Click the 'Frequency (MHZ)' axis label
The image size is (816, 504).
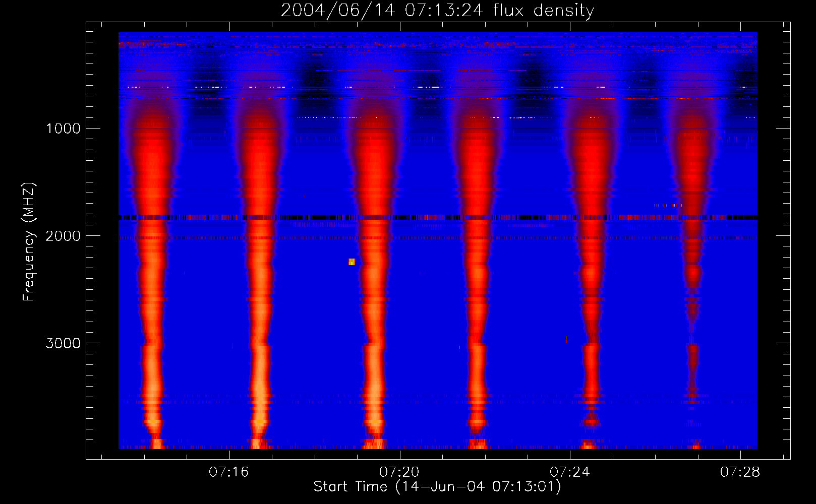(x=29, y=242)
